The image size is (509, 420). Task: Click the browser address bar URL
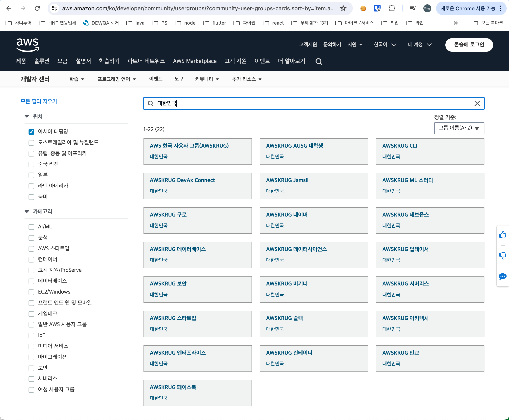pos(198,9)
